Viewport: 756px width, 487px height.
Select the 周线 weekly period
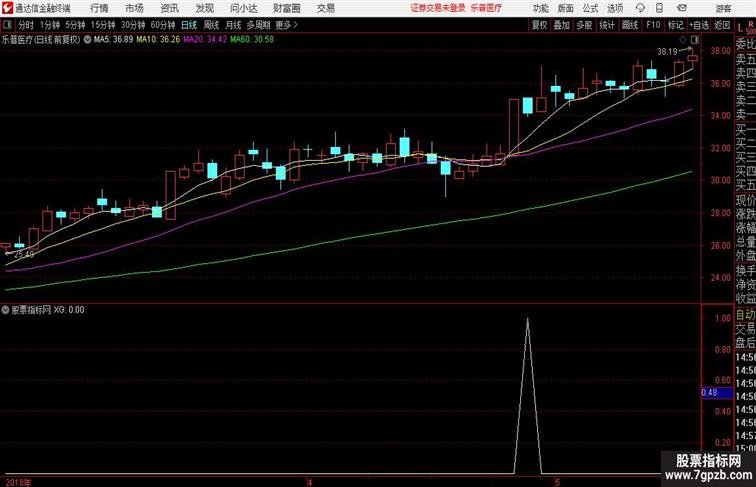[211, 25]
